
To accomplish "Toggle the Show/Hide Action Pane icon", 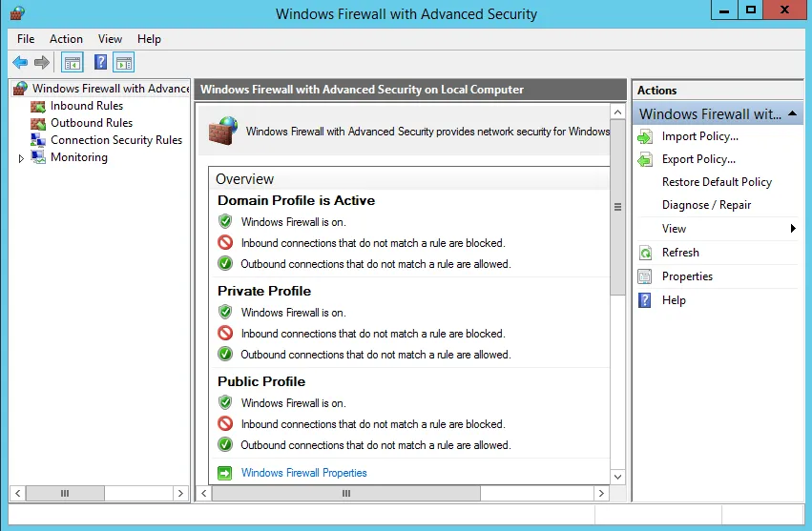I will click(x=123, y=63).
